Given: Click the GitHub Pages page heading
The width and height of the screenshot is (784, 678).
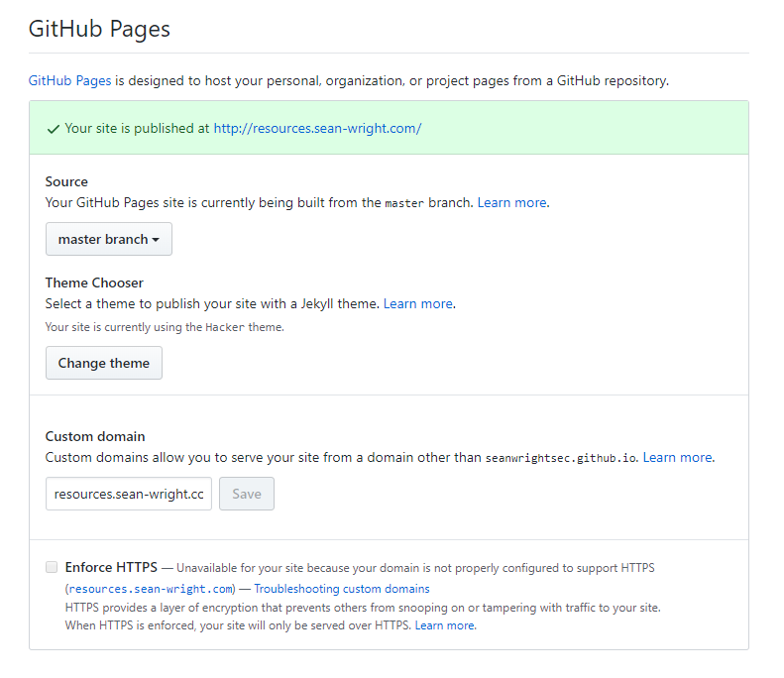Looking at the screenshot, I should (x=99, y=29).
